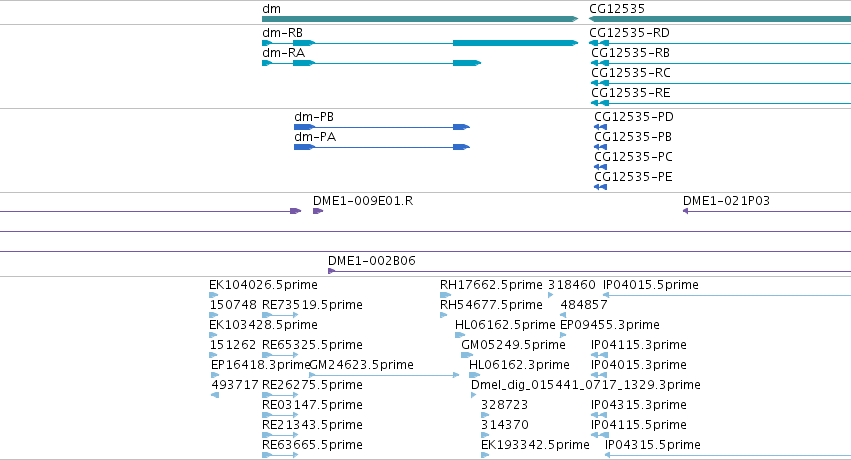Screen dimensions: 851x460
Task: Click the EK193342.5prime EST label
Action: pos(535,446)
